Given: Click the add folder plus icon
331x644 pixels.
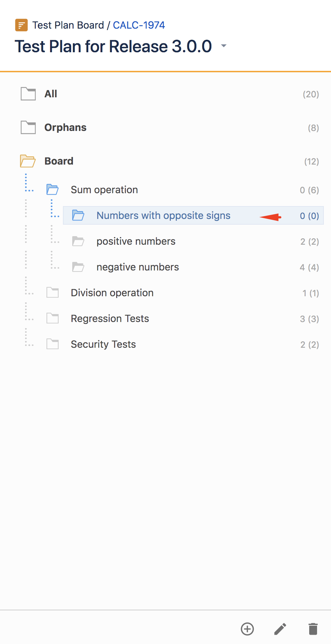Looking at the screenshot, I should [x=247, y=629].
